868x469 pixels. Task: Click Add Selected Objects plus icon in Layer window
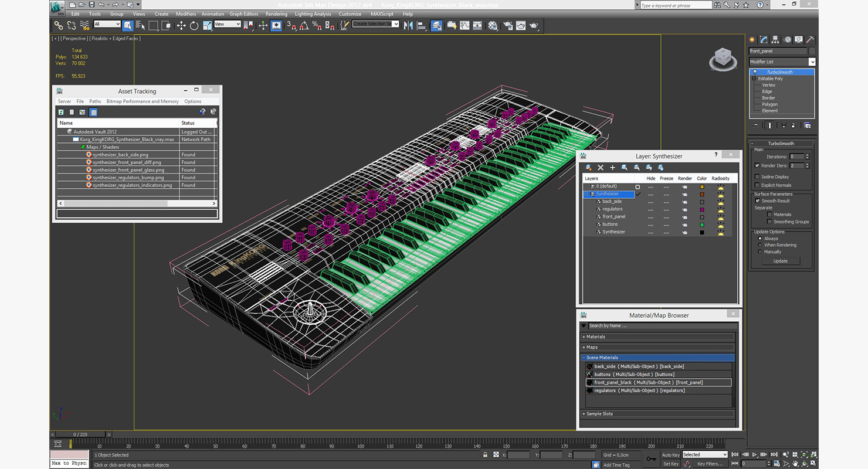click(x=612, y=168)
